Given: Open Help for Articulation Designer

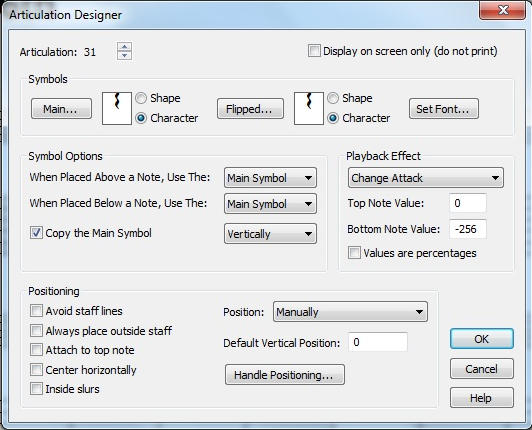Looking at the screenshot, I should coord(482,398).
